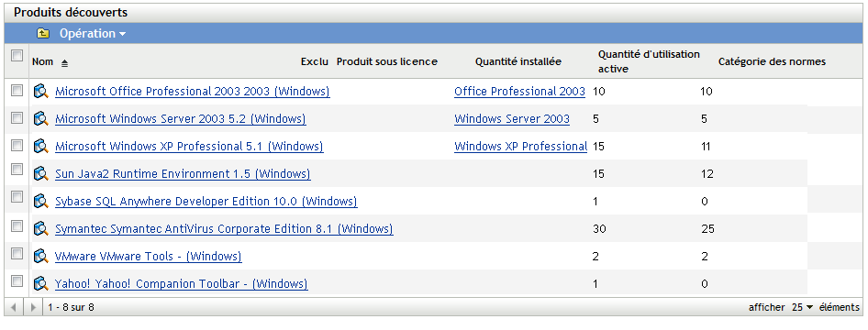Click installed quantity 30 in Symantec row

coord(599,229)
